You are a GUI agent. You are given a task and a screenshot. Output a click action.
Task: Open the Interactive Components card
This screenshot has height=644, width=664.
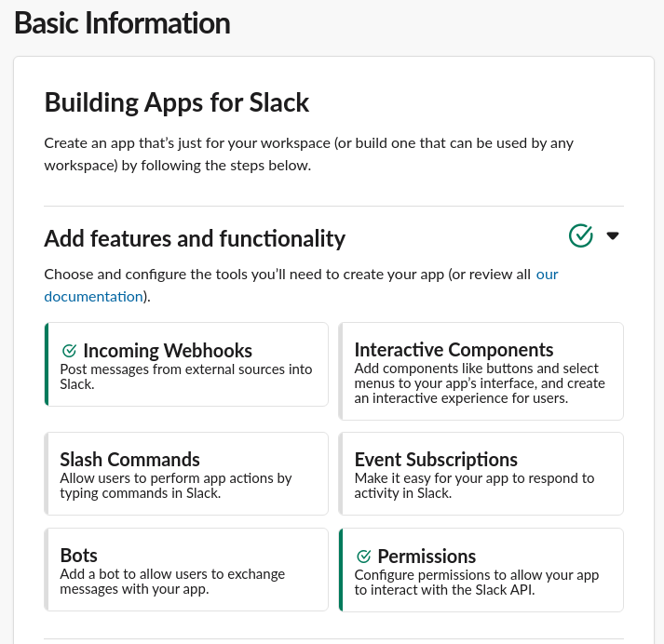(481, 371)
